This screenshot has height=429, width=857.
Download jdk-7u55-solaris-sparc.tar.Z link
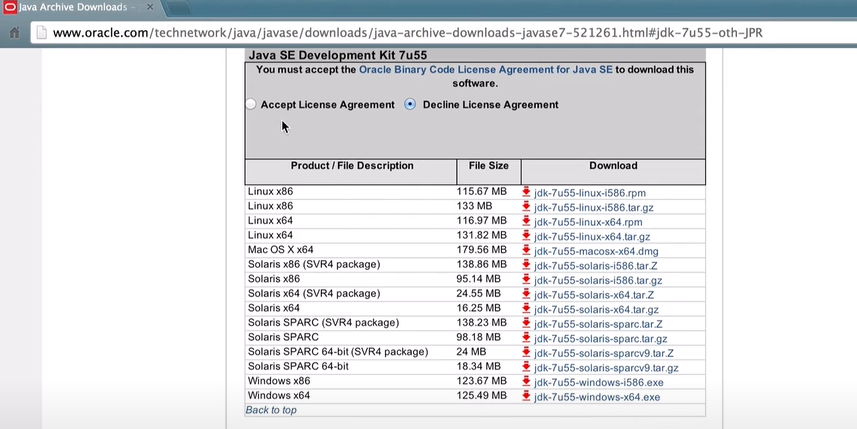point(598,324)
